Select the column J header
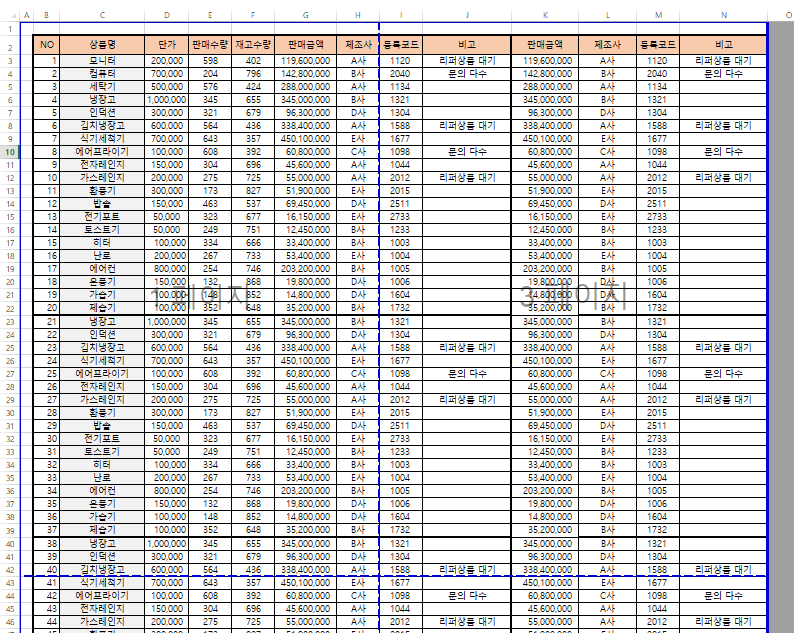Viewport: 794px width, 633px height. click(467, 15)
